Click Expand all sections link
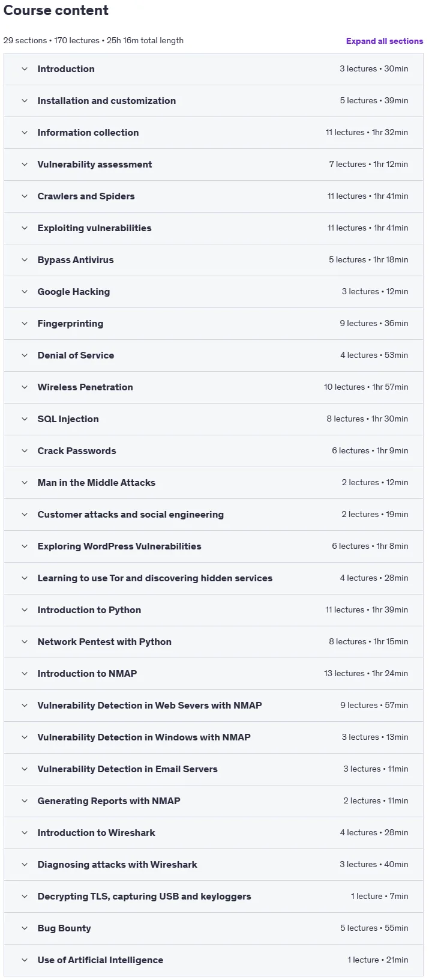The height and width of the screenshot is (980, 429). click(x=385, y=41)
